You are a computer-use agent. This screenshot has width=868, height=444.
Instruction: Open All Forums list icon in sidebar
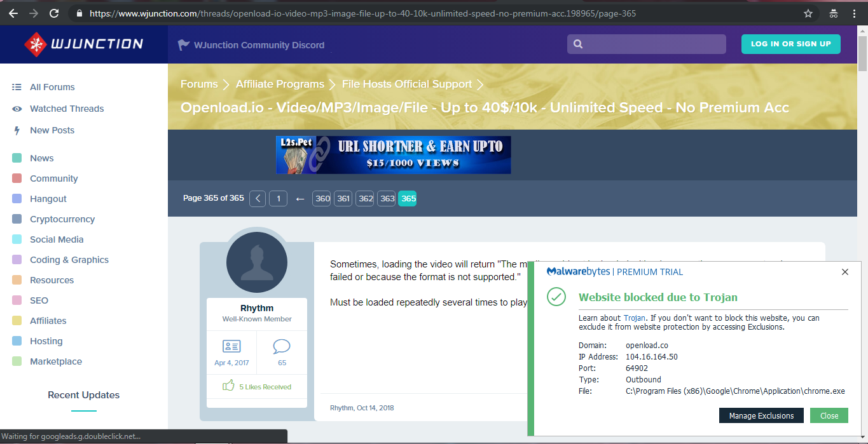click(17, 87)
